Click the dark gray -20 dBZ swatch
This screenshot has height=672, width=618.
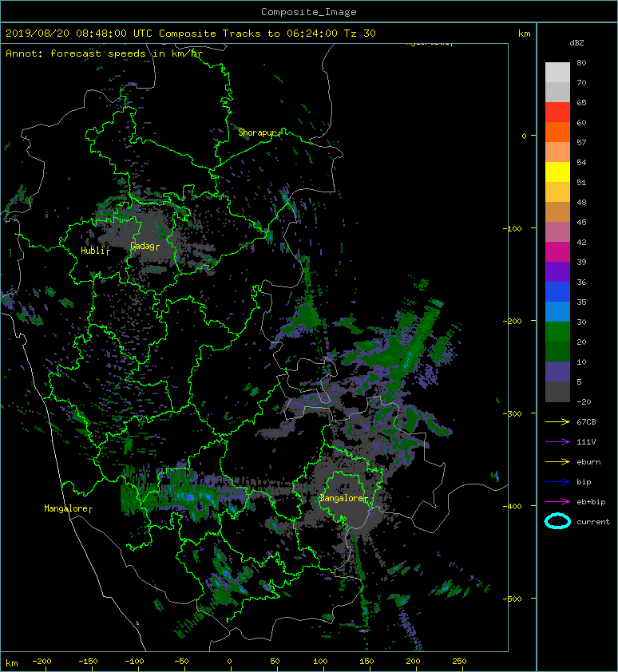(557, 391)
